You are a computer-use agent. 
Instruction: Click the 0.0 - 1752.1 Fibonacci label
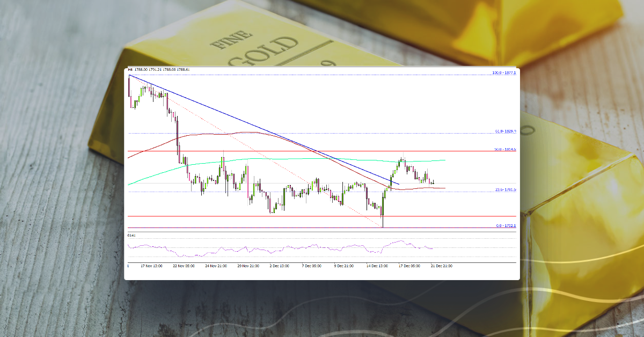tap(506, 226)
